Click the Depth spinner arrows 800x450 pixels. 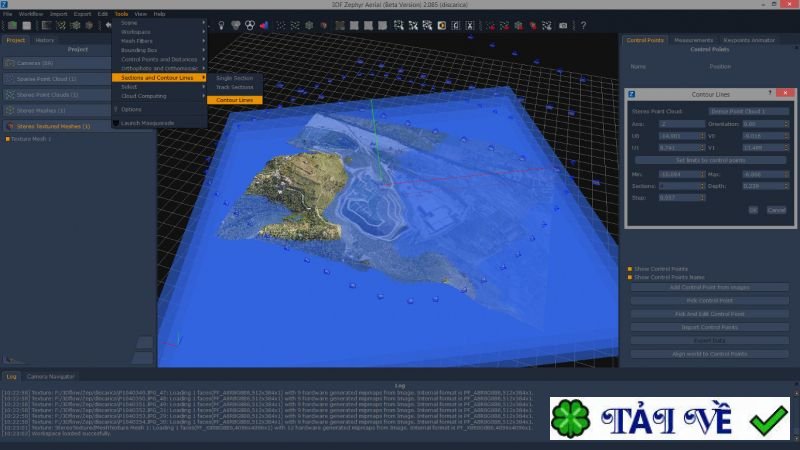click(786, 186)
